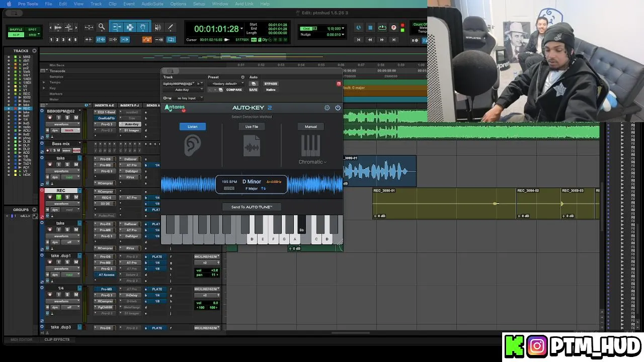This screenshot has height=362, width=644.
Task: Open the Setup menu
Action: coord(199,4)
